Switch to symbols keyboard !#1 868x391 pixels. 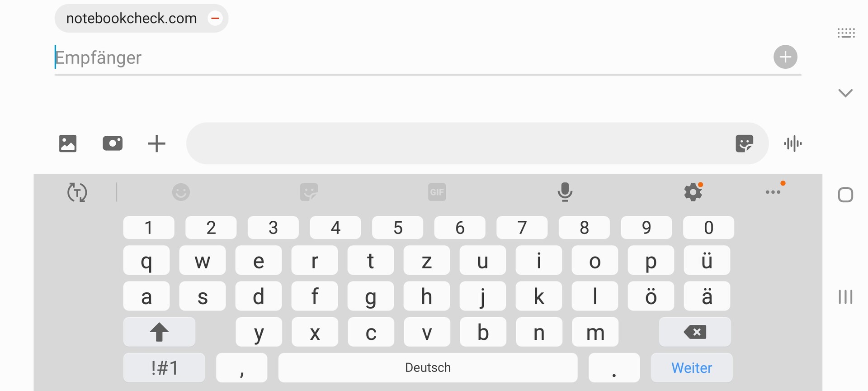[164, 368]
